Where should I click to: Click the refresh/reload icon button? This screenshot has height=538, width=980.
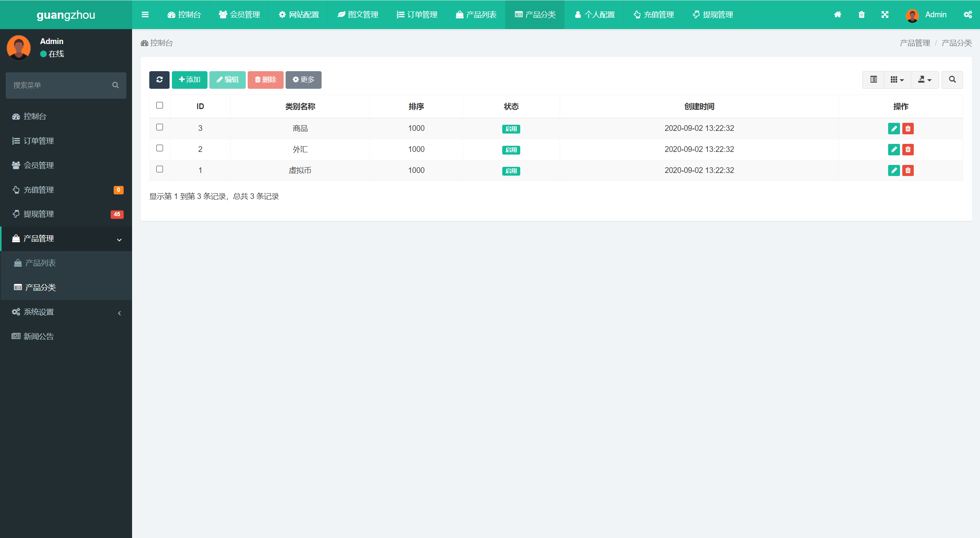[x=160, y=80]
